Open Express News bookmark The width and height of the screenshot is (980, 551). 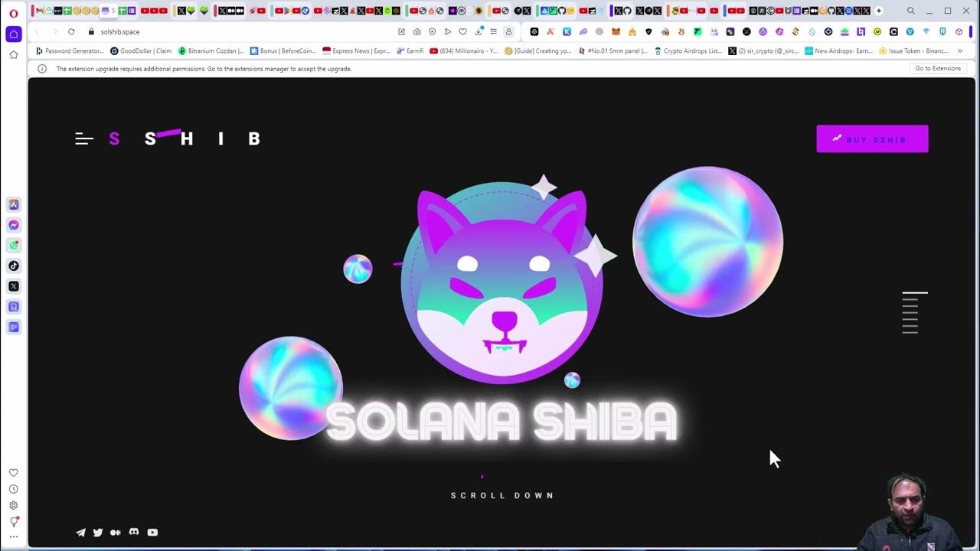[356, 51]
